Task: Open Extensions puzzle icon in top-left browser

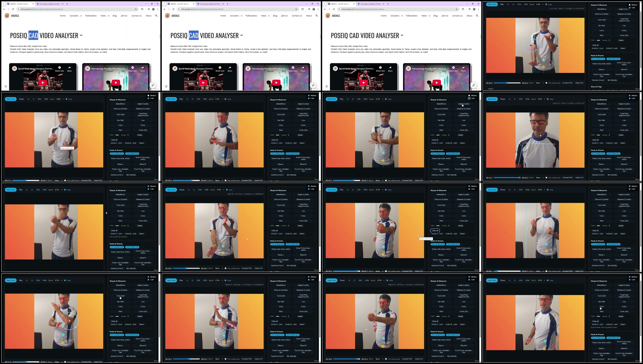Action: (142, 9)
